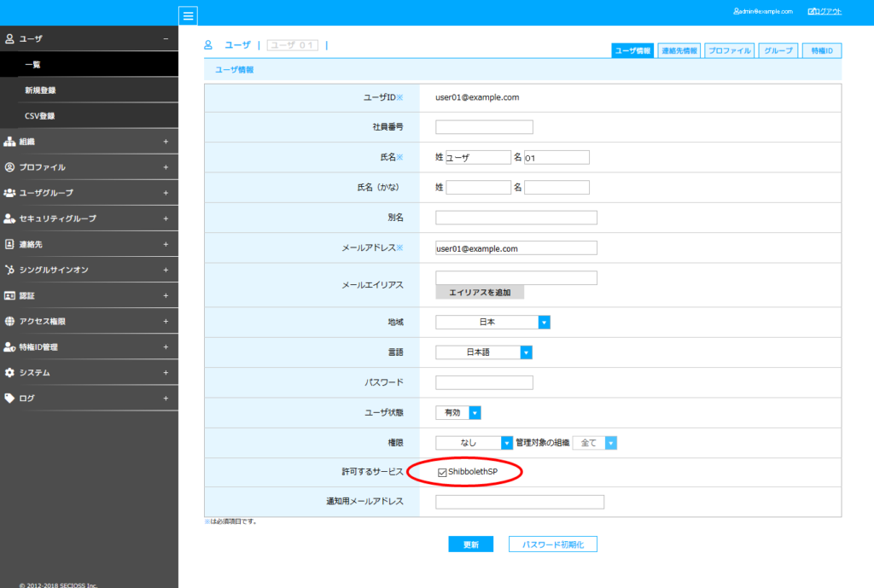The width and height of the screenshot is (874, 588).
Task: Click the シングルサインオン sidebar icon
Action: (x=10, y=269)
